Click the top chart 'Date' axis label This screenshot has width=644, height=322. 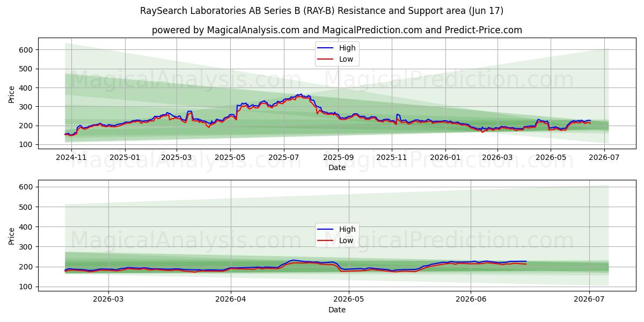[337, 168]
